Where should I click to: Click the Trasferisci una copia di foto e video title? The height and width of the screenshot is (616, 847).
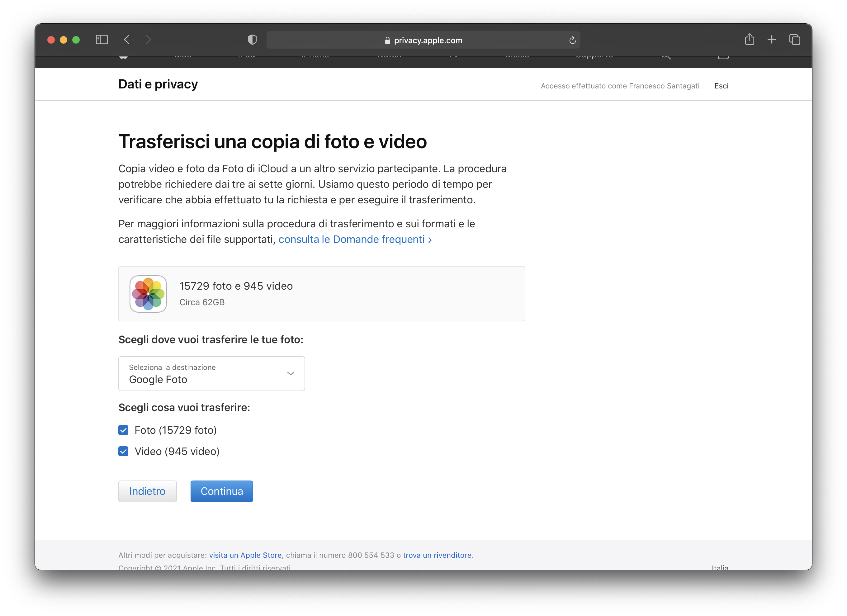pyautogui.click(x=272, y=142)
